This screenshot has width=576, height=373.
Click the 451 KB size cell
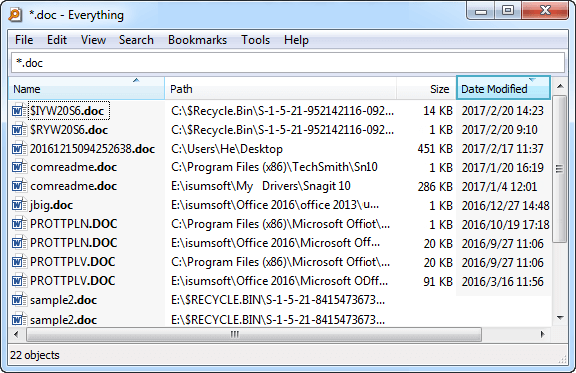click(x=435, y=149)
